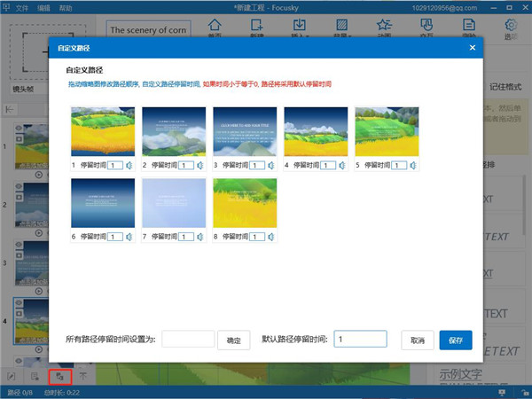This screenshot has width=532, height=399.
Task: Click the move-down arrow icon in bottom toolbar
Action: (x=83, y=376)
